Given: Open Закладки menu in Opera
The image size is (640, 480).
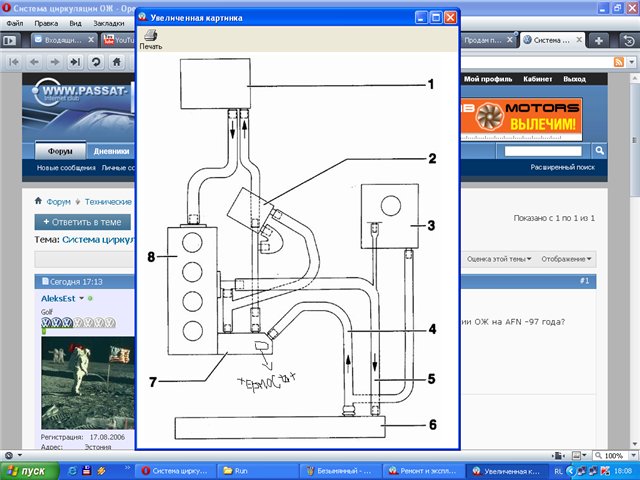Looking at the screenshot, I should coord(109,23).
